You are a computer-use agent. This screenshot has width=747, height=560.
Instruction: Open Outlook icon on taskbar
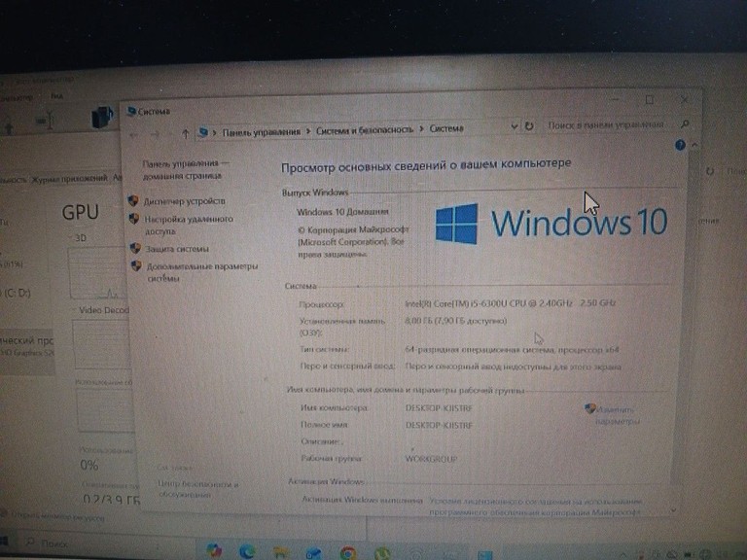[314, 553]
